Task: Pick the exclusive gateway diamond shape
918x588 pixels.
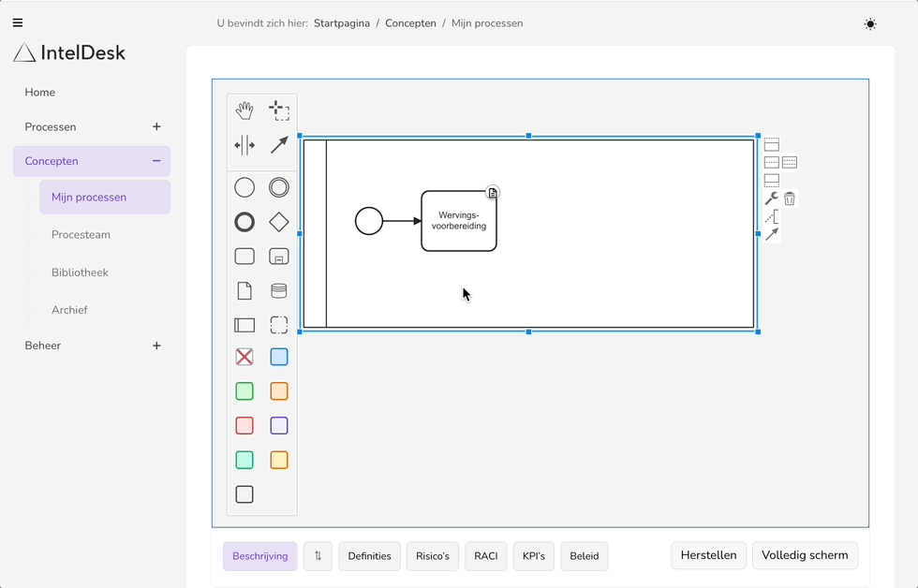Action: [279, 222]
